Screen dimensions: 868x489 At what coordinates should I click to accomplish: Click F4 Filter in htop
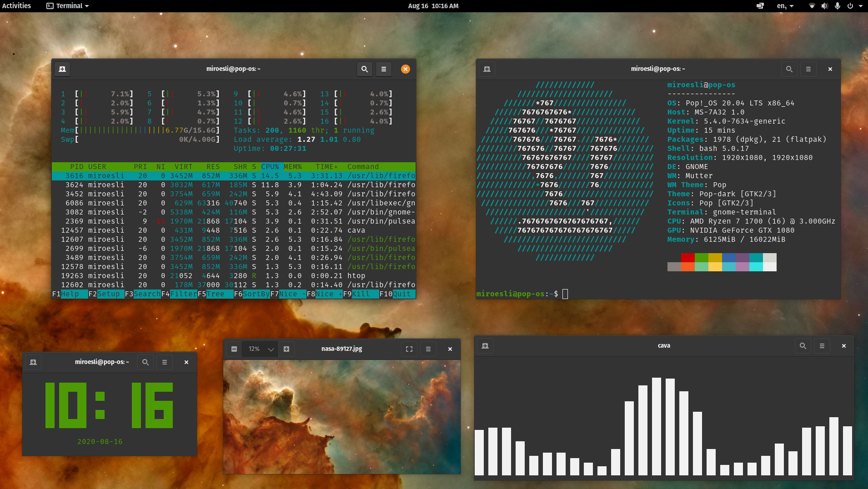[179, 294]
